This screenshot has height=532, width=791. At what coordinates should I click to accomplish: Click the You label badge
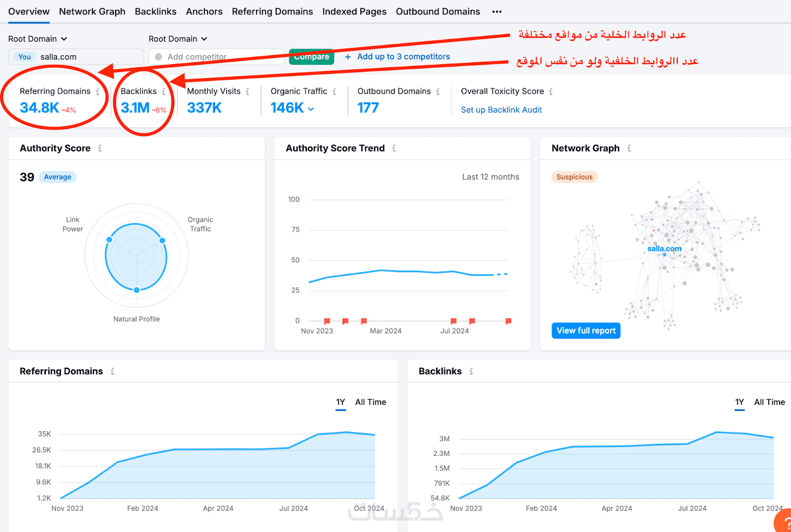[x=25, y=57]
